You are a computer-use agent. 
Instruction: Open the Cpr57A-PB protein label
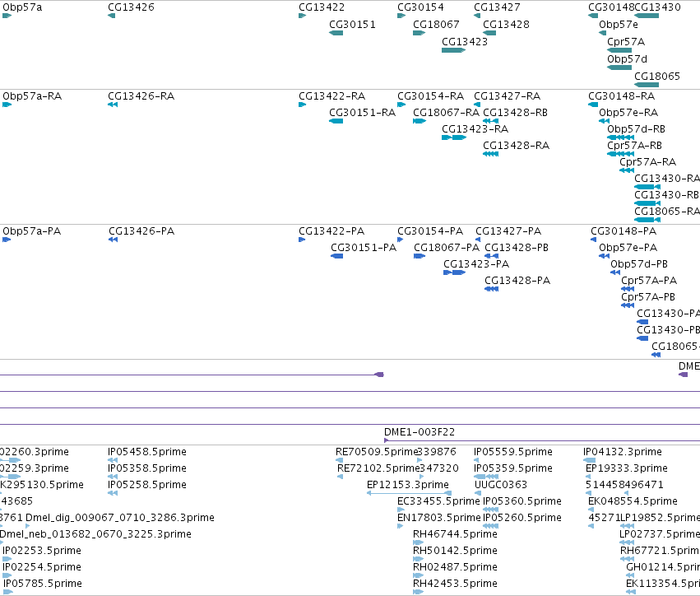click(648, 297)
